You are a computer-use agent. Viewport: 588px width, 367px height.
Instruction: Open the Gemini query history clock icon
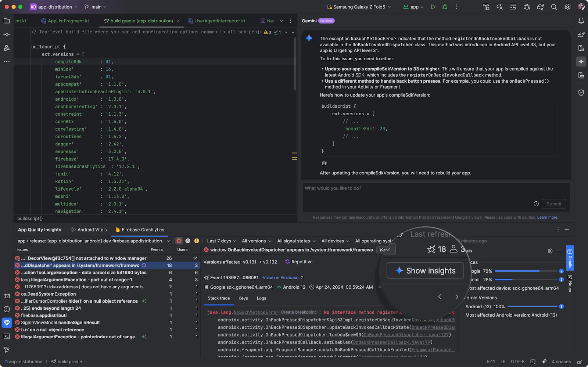tap(536, 204)
